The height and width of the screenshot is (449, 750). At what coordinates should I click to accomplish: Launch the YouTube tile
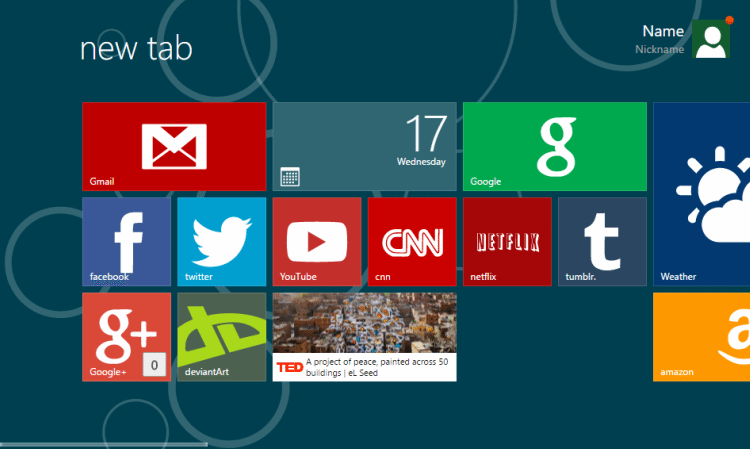[x=317, y=241]
